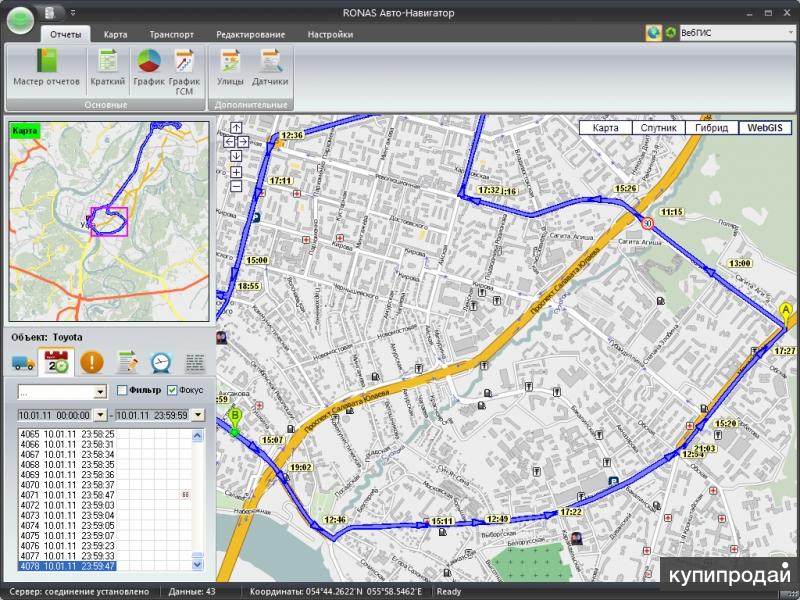Open the Редактирование ribbon tab

pyautogui.click(x=251, y=35)
